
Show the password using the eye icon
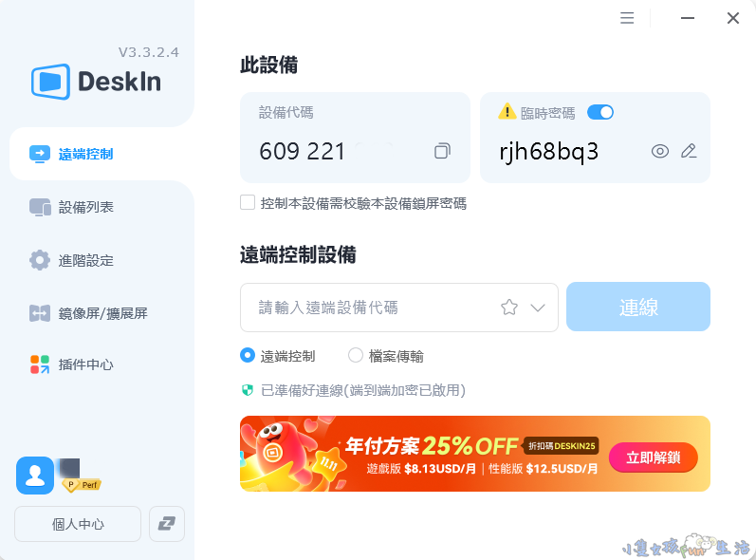[x=659, y=152]
